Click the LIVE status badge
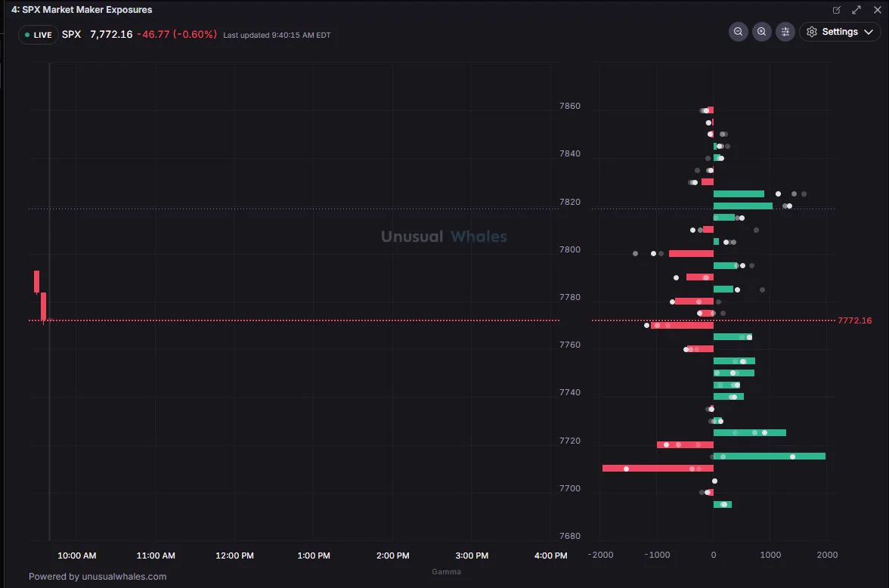 (x=38, y=35)
